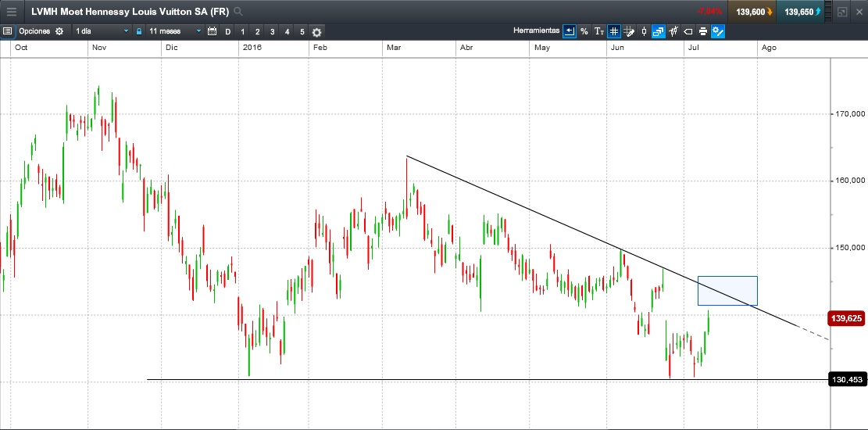Toggle the chart grid lines
The width and height of the screenshot is (868, 430).
click(x=615, y=32)
